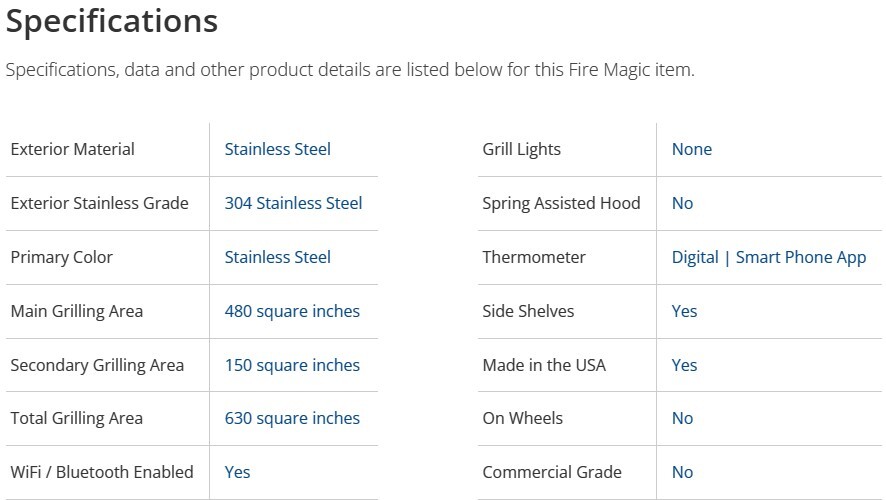Click the 'Specifications' heading
This screenshot has width=886, height=500.
click(112, 21)
